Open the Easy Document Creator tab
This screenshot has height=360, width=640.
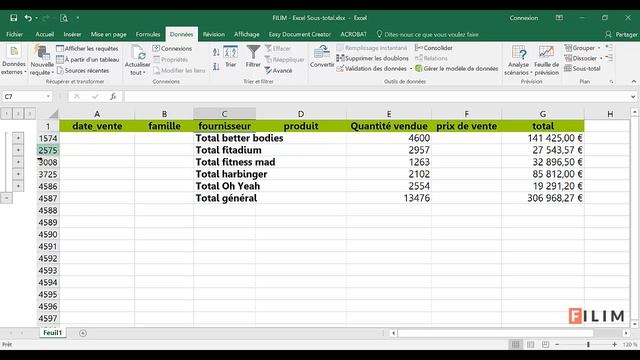(300, 34)
